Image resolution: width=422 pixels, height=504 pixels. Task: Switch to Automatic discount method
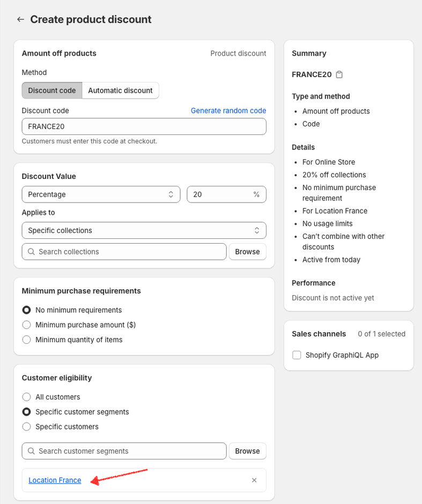(120, 91)
